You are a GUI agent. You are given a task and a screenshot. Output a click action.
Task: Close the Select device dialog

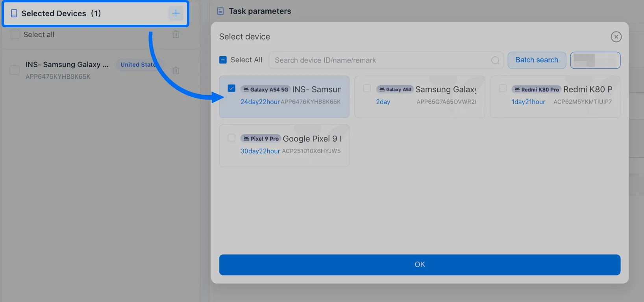click(x=616, y=37)
